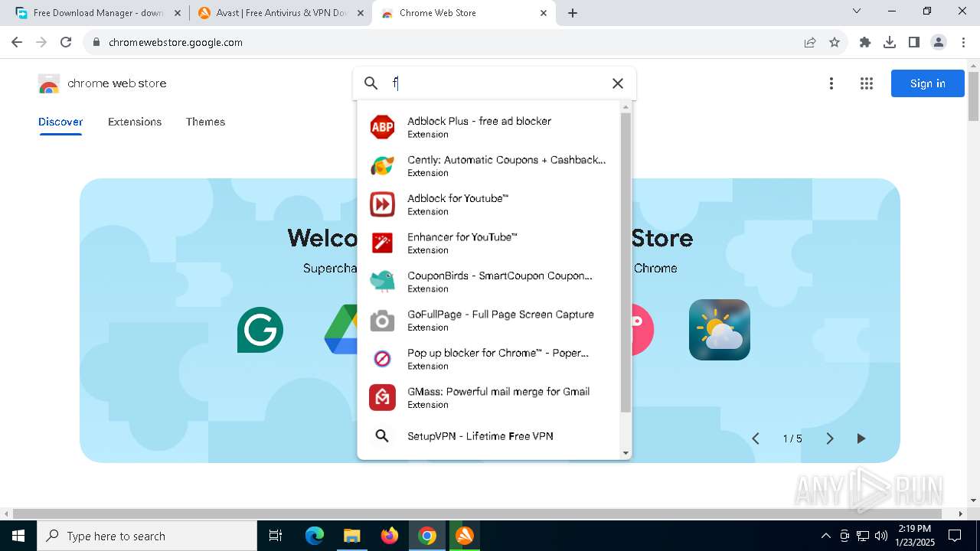The image size is (980, 551).
Task: Play the banner slideshow
Action: [x=861, y=439]
